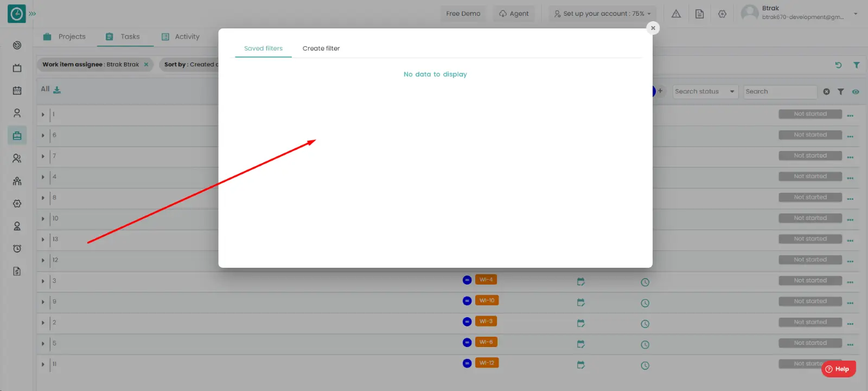
Task: Open the alarm clock icon in sidebar
Action: click(x=17, y=249)
